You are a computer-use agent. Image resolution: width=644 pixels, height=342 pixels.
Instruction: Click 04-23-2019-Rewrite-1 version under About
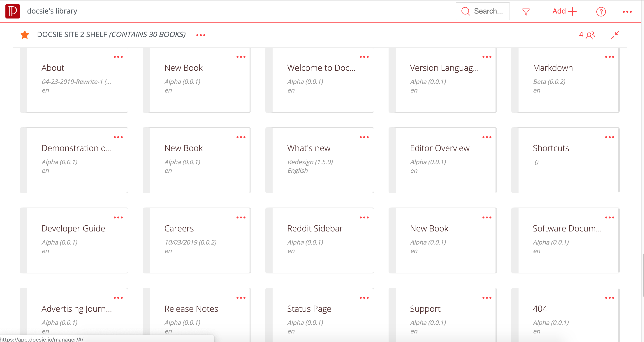pos(76,82)
